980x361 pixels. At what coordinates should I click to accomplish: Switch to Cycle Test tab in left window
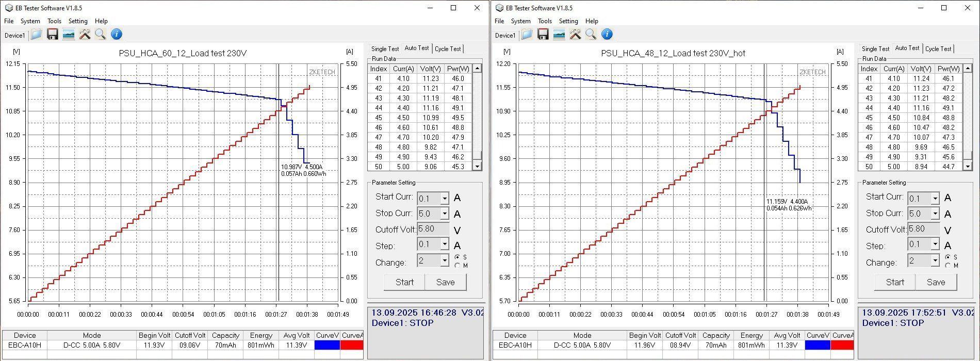point(447,48)
